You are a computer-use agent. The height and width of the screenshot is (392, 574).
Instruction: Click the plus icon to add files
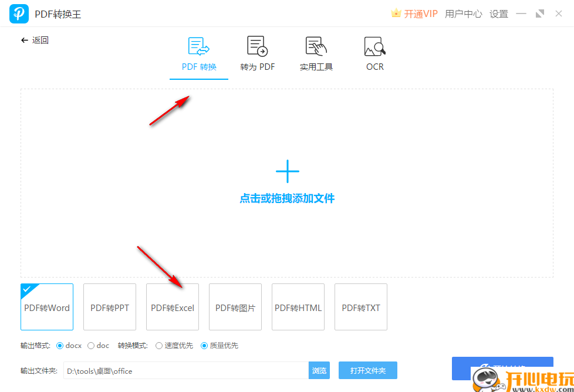[287, 171]
